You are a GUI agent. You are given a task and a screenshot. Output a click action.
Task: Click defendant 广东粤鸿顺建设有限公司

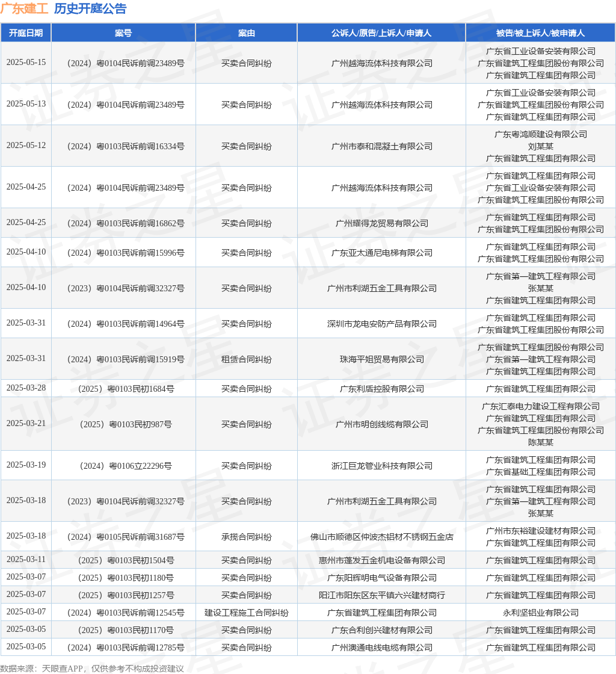point(541,135)
